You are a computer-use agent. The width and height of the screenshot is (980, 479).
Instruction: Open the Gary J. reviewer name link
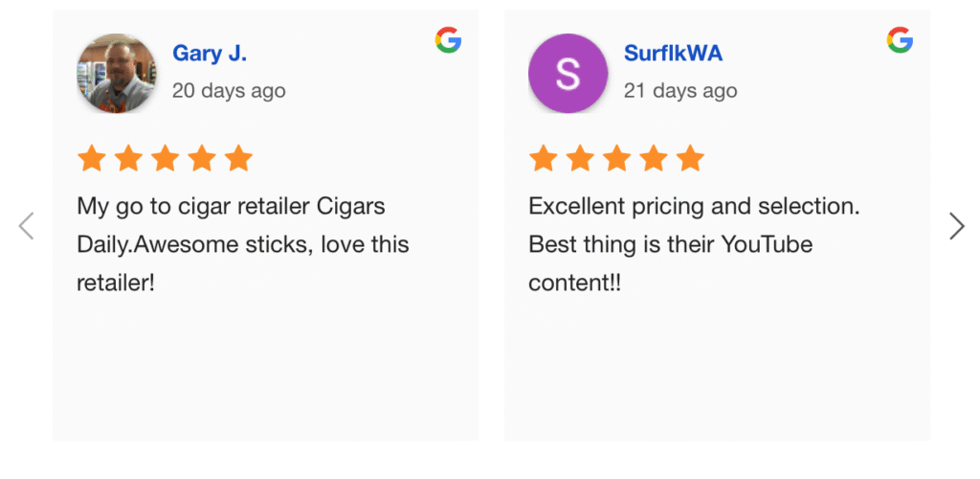210,54
